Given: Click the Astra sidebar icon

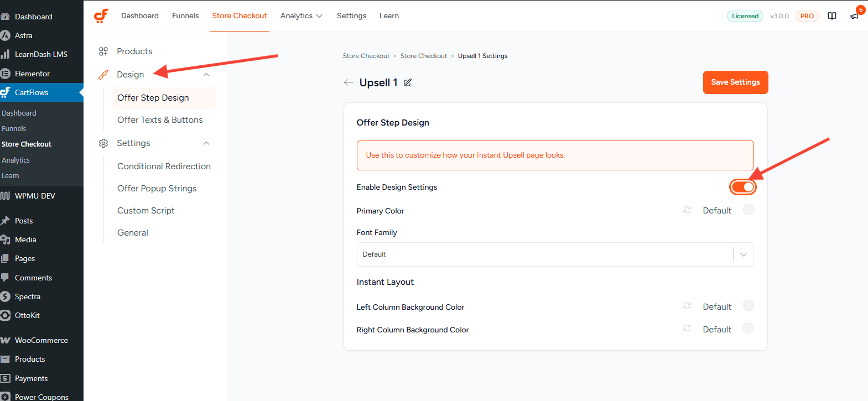Looking at the screenshot, I should [5, 35].
